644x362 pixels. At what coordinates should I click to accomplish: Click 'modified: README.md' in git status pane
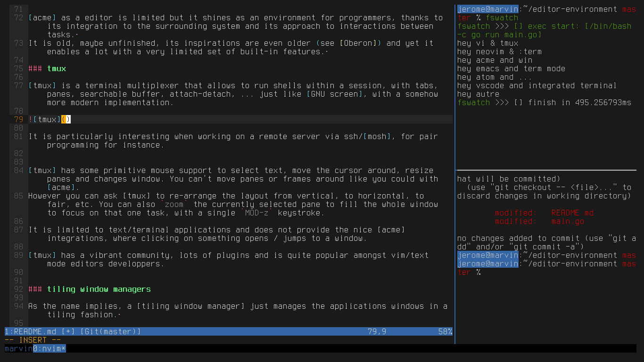pos(545,213)
